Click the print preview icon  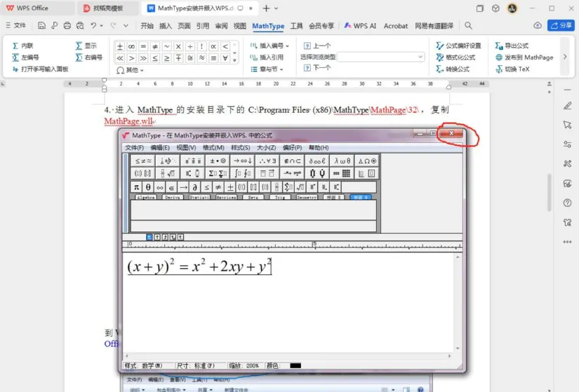pyautogui.click(x=80, y=25)
